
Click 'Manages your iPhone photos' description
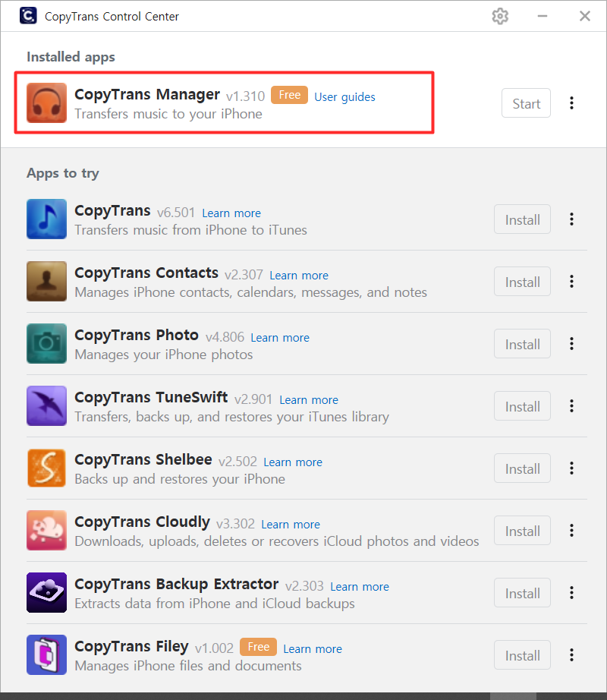coord(164,355)
